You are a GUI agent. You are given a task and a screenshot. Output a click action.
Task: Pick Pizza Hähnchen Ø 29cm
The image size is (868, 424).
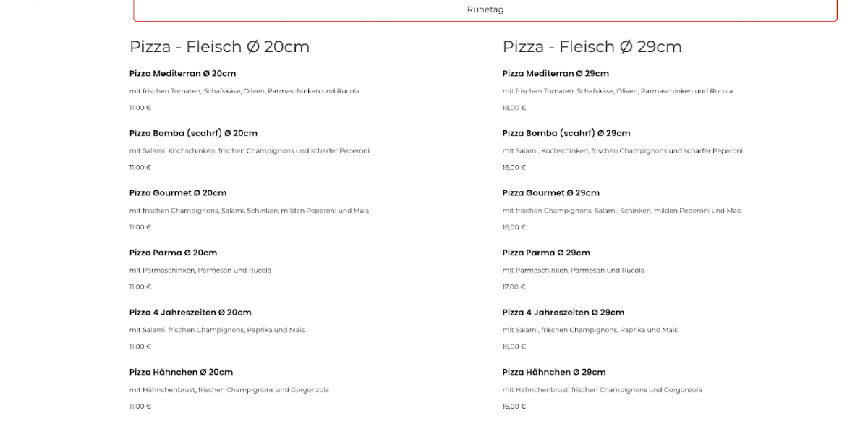point(554,373)
